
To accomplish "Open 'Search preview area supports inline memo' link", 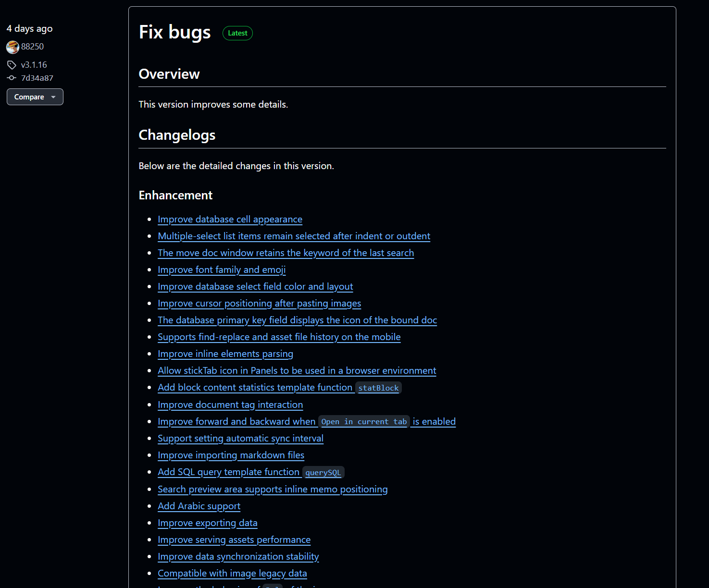I will click(x=273, y=490).
